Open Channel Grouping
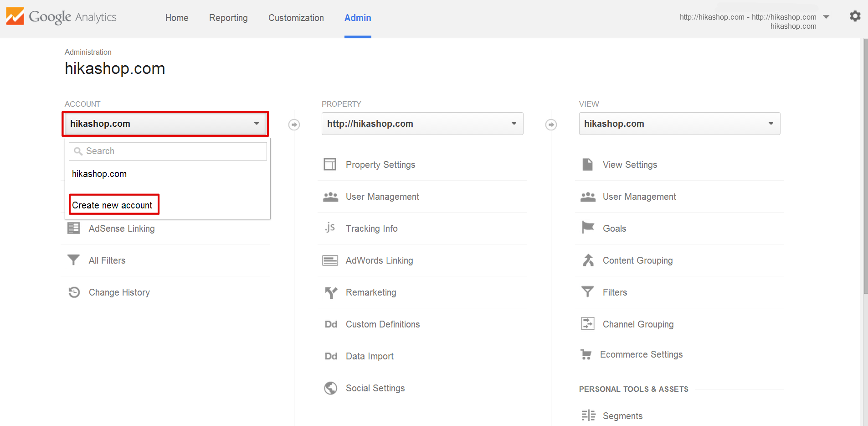 (x=638, y=324)
